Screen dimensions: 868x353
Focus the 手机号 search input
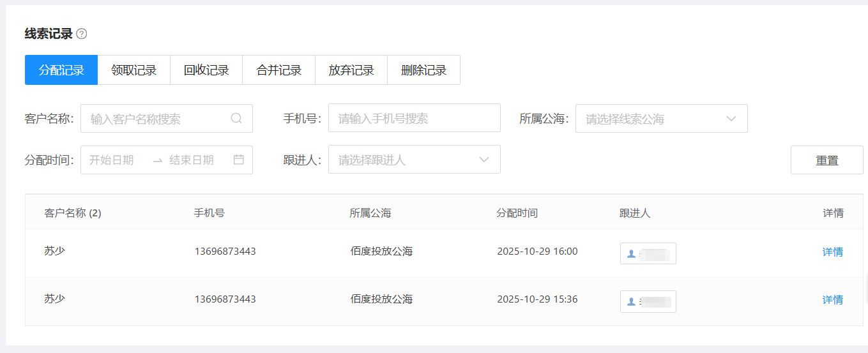[x=414, y=119]
